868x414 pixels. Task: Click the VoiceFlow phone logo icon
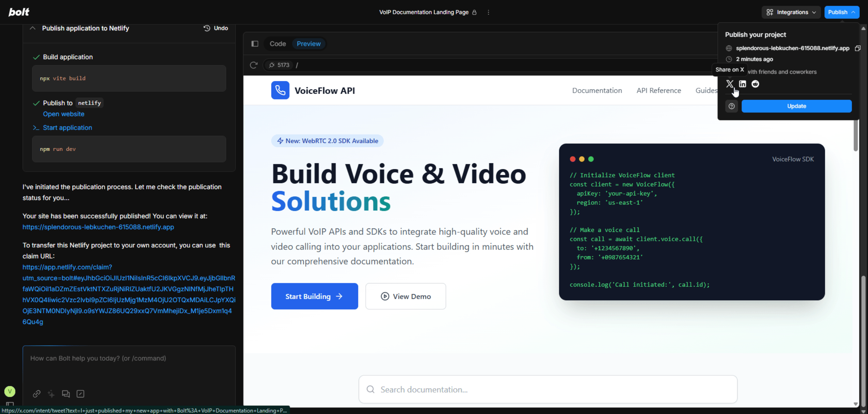point(280,90)
